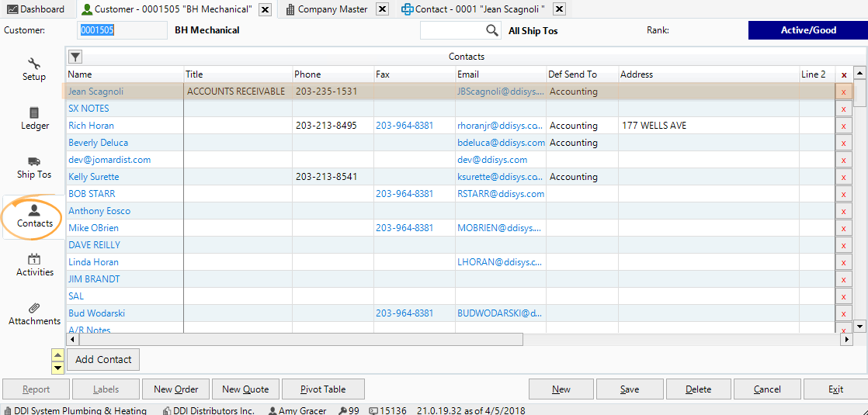Image resolution: width=868 pixels, height=415 pixels.
Task: Click the search magnifier icon for Ship Tos
Action: click(492, 30)
